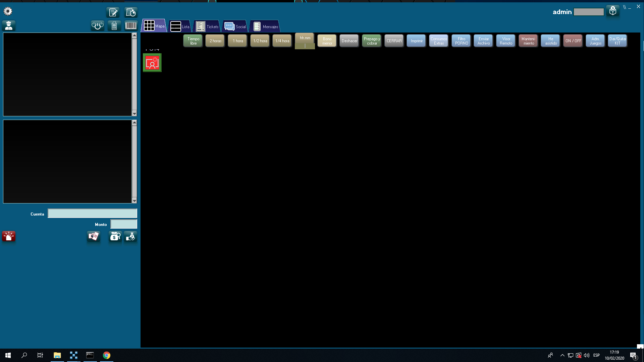Click the Mantenimiento button
644x362 pixels.
[528, 41]
